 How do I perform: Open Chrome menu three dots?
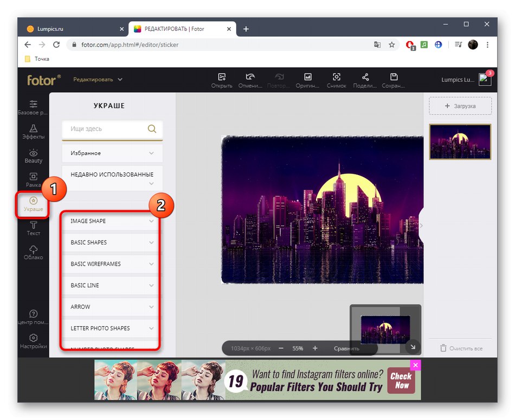point(487,44)
